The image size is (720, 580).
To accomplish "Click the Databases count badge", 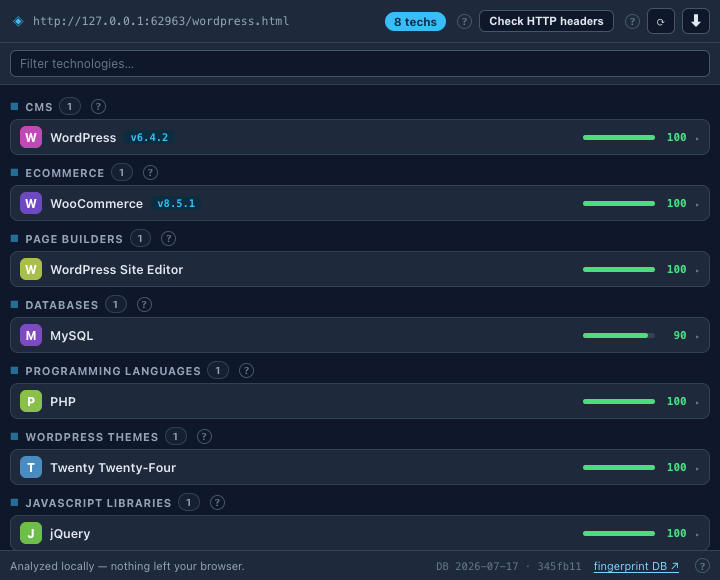I will point(116,304).
